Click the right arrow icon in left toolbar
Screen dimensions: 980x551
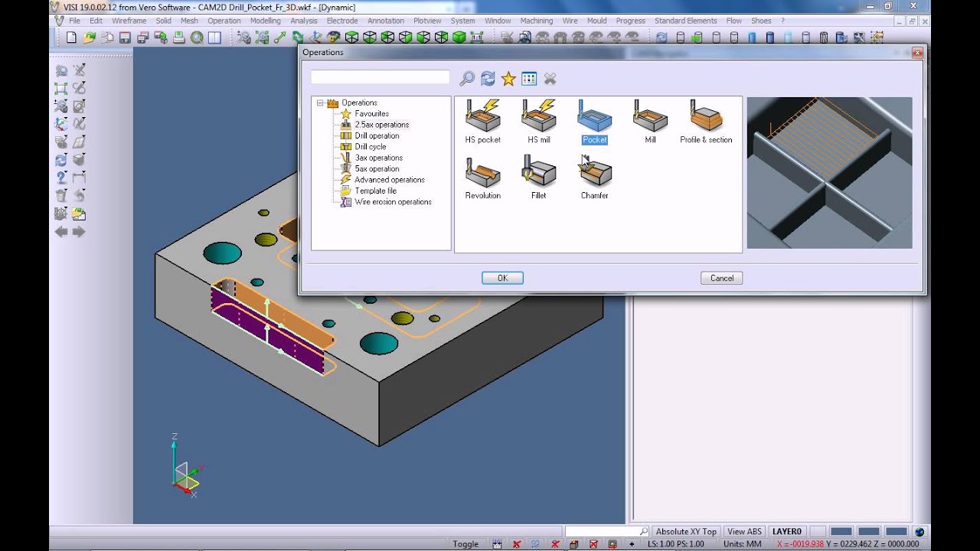click(x=79, y=232)
